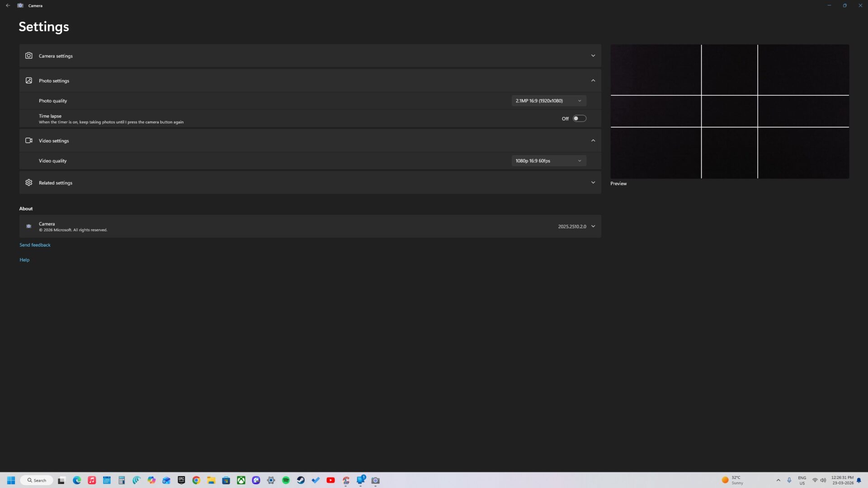This screenshot has width=868, height=488.
Task: Open the Photo quality dropdown
Action: [x=548, y=100]
